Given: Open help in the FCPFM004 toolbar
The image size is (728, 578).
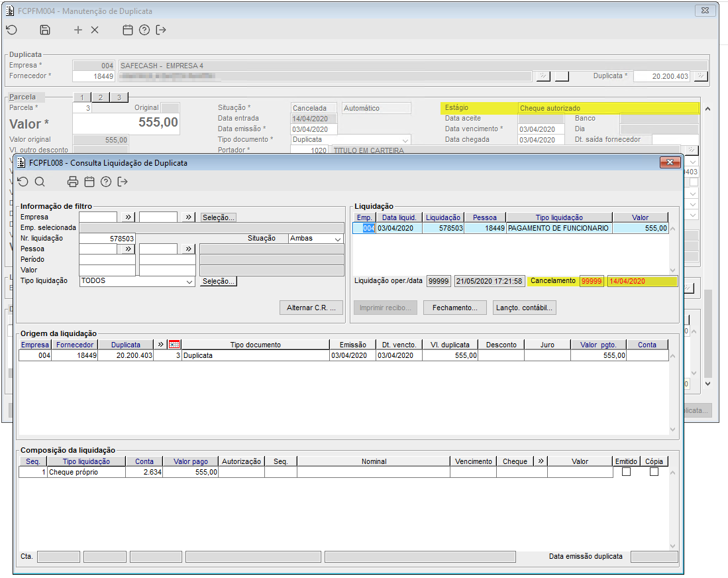Looking at the screenshot, I should [144, 30].
